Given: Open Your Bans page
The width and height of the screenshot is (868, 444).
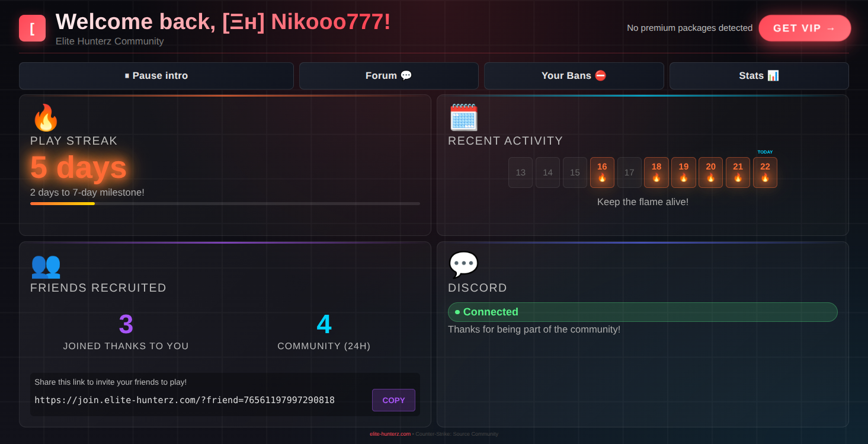Looking at the screenshot, I should pyautogui.click(x=574, y=76).
